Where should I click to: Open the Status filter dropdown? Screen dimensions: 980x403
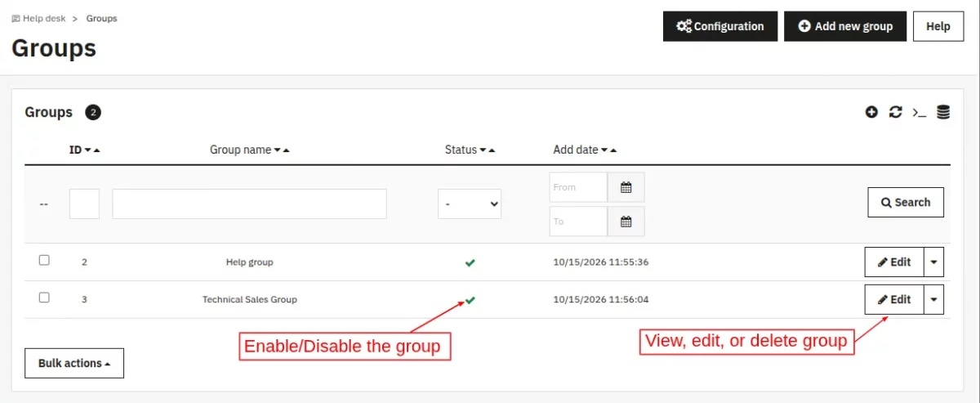coord(470,204)
